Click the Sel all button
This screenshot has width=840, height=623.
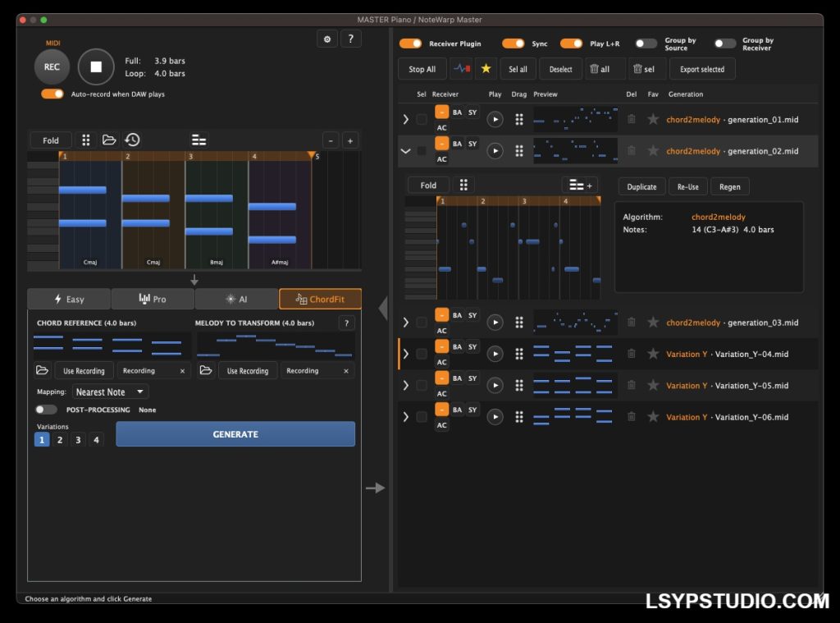click(518, 69)
